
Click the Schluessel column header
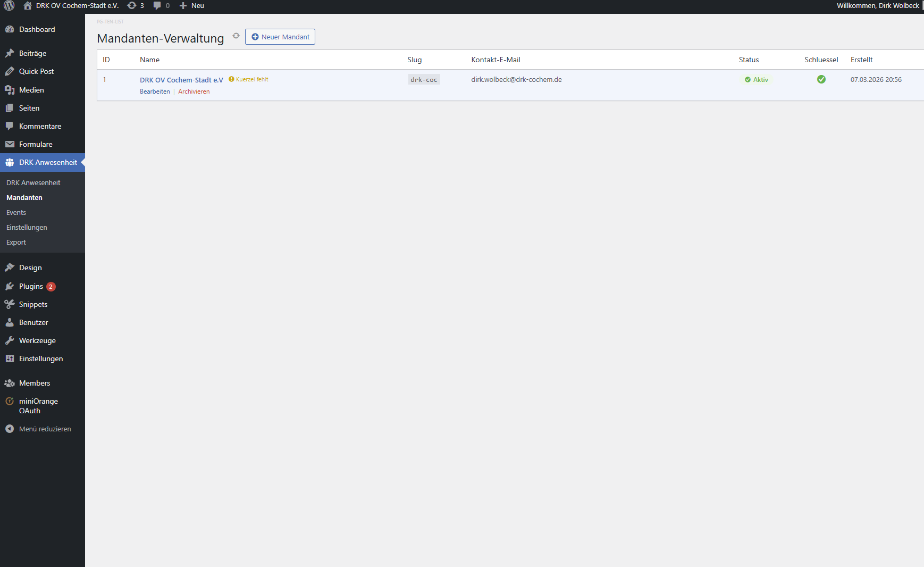[x=821, y=60]
